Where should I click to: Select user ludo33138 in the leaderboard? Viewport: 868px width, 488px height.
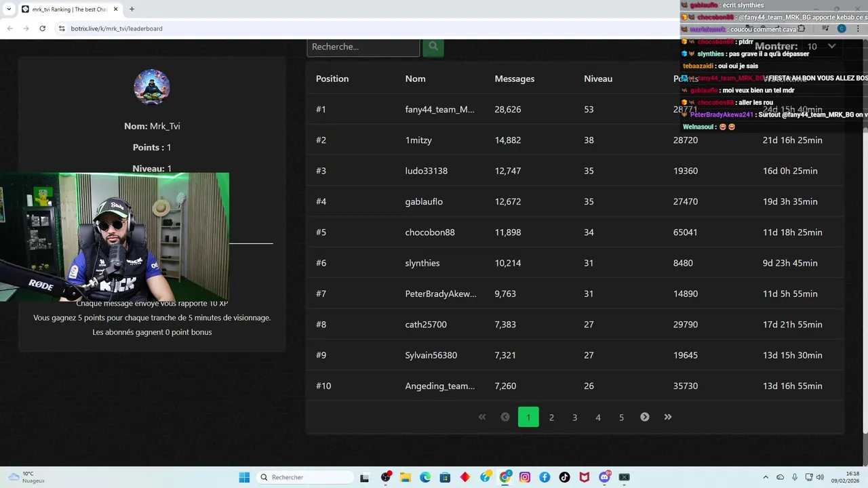427,171
